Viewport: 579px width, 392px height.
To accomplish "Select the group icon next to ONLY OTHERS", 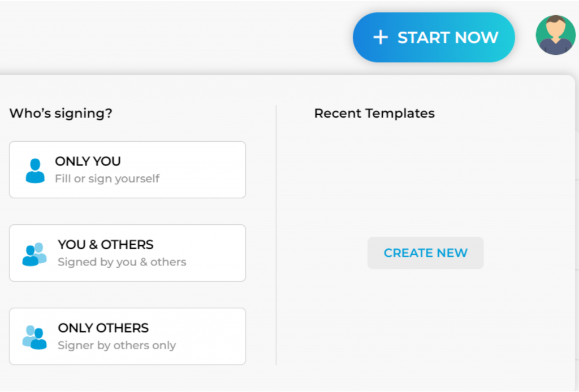I will 35,336.
